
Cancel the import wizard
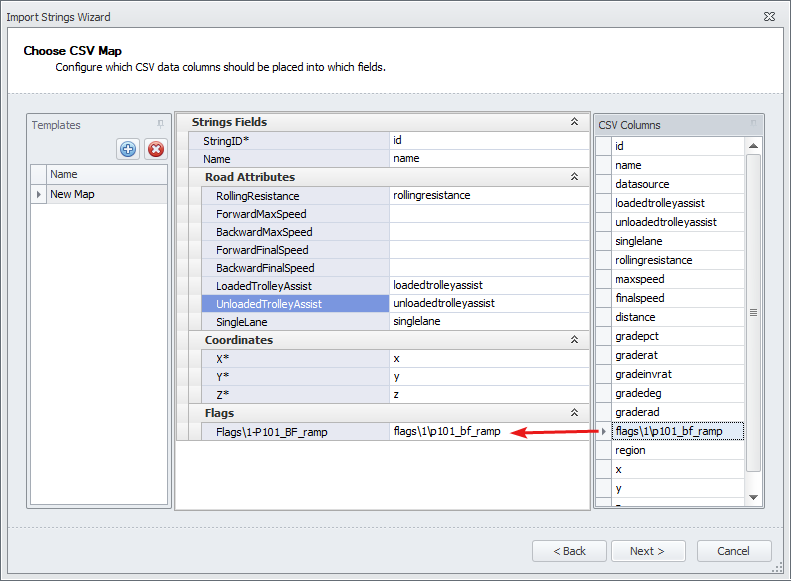(733, 551)
